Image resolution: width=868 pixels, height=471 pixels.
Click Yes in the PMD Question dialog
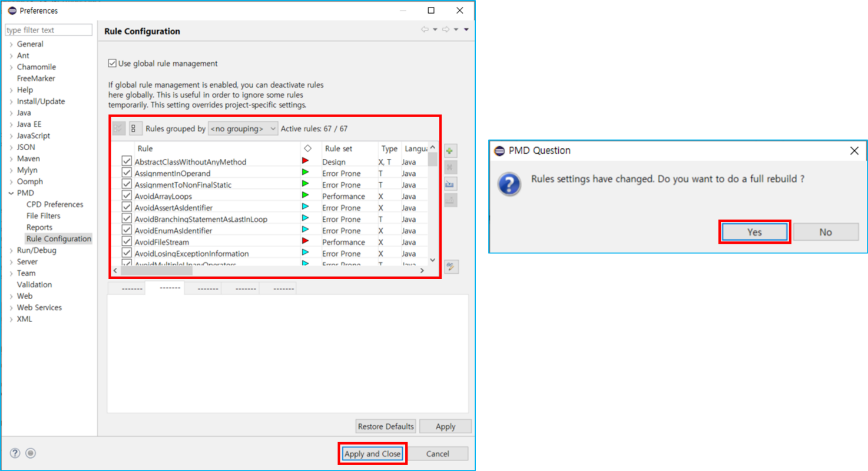(754, 232)
